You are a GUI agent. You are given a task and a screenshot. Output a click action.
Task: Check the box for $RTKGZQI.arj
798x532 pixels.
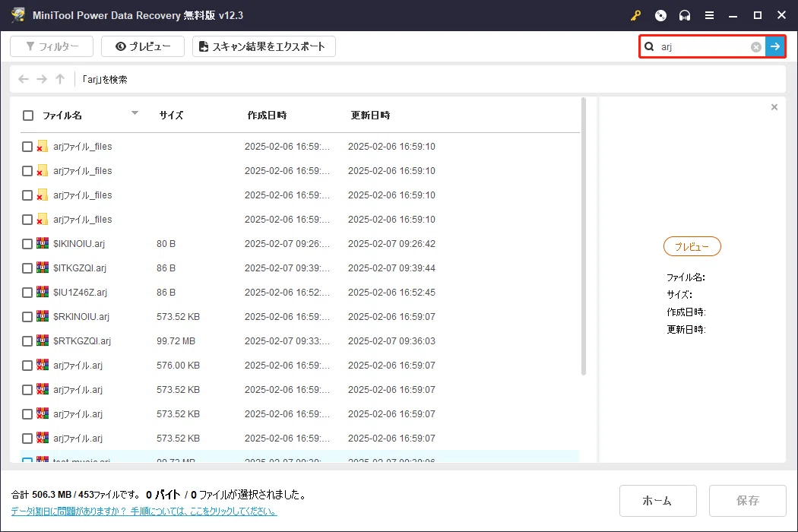[27, 341]
